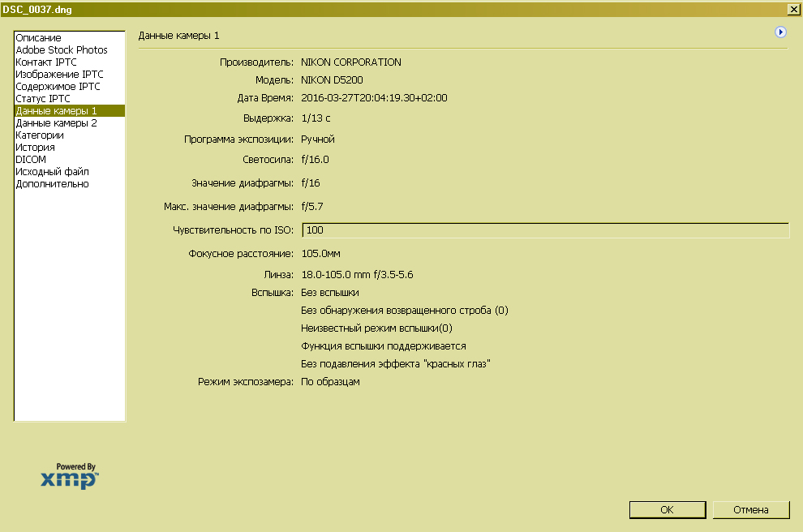Click the text Неизвестный режим вспышки(0)
Viewport: 803px width, 532px height.
[x=377, y=328]
